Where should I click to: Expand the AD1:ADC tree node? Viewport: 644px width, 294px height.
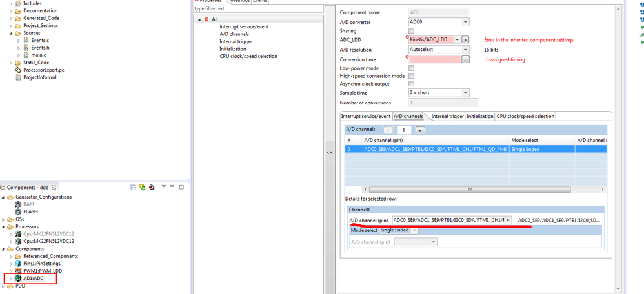[x=11, y=279]
